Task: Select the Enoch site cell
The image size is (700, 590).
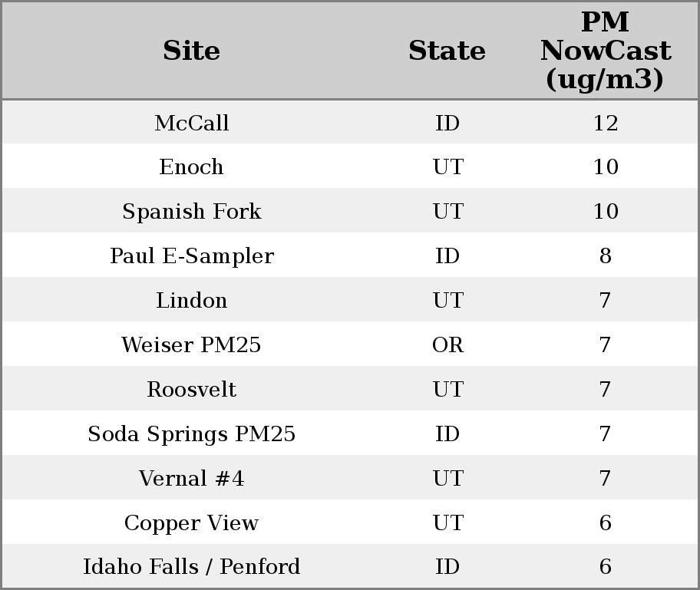Action: pos(191,167)
